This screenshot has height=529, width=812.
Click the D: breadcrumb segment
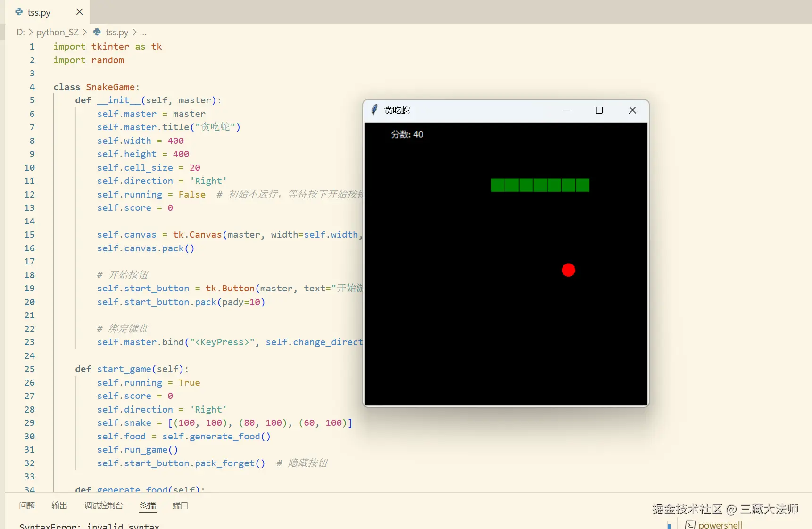(x=20, y=32)
